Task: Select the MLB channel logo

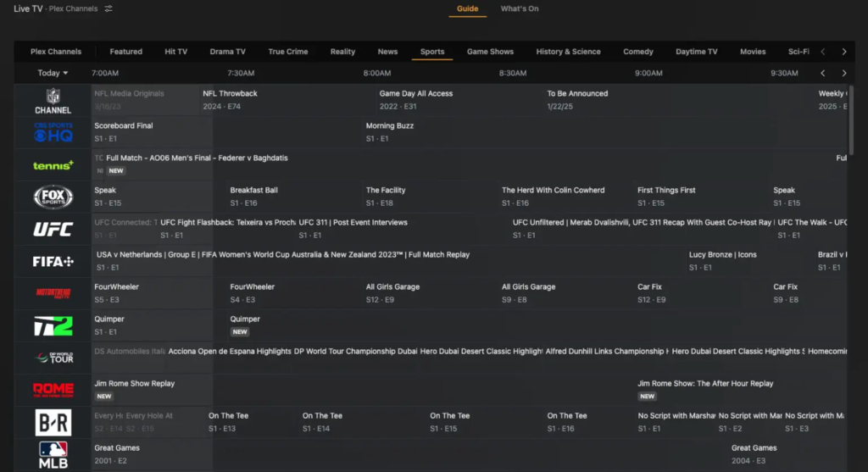Action: click(53, 455)
